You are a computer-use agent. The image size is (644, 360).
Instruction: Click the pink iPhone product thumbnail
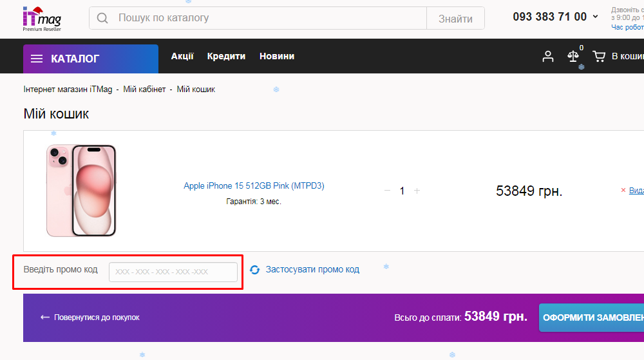(x=81, y=191)
